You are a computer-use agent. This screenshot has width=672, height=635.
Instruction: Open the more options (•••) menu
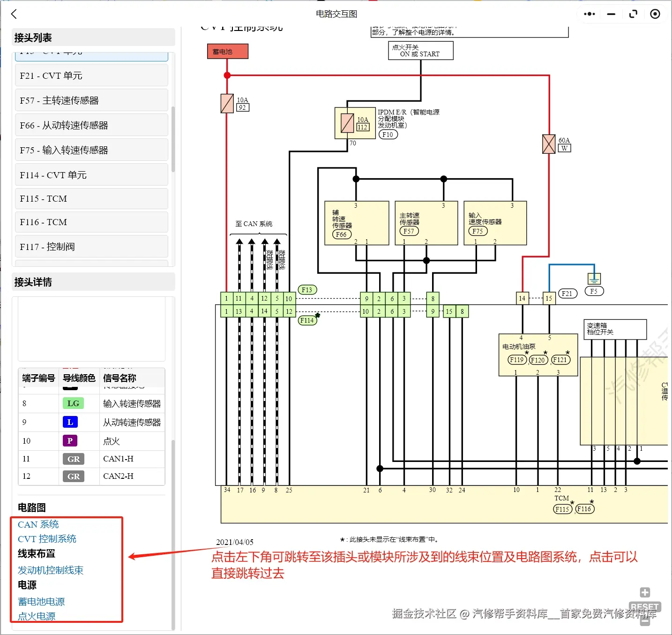[589, 14]
